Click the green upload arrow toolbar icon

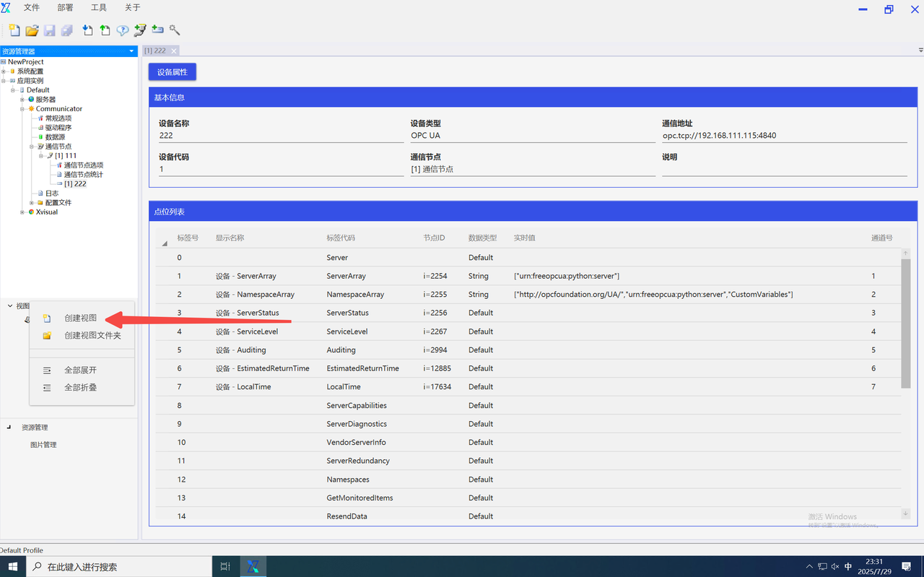click(105, 30)
